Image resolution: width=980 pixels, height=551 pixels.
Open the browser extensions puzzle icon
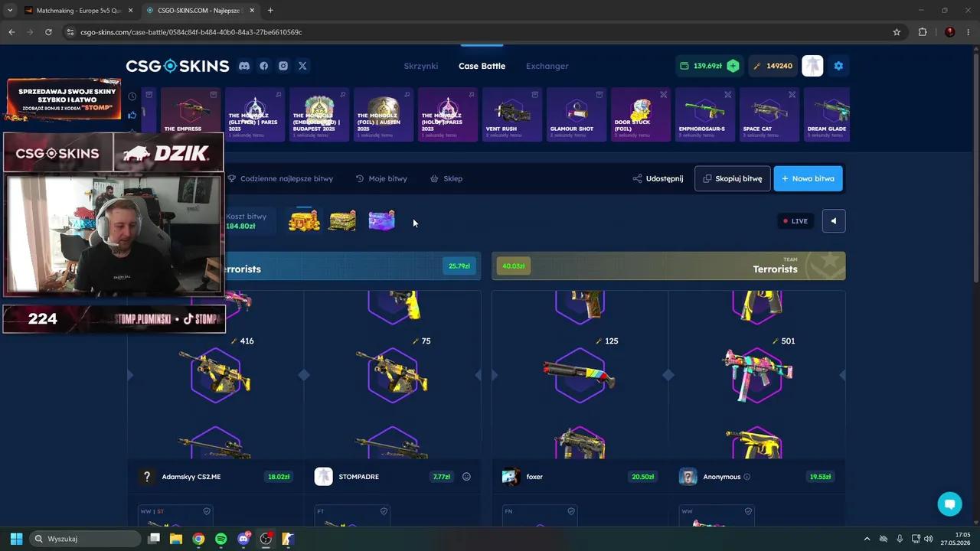click(922, 32)
